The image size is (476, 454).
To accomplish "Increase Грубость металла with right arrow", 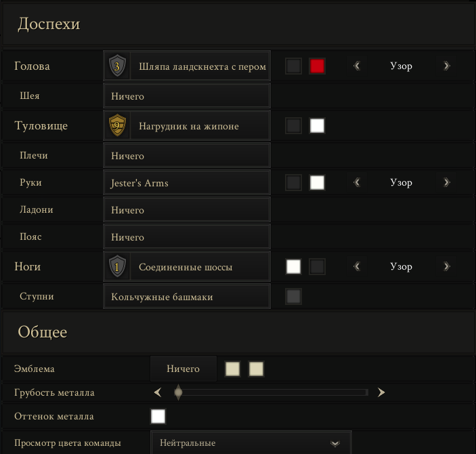I will (x=381, y=392).
